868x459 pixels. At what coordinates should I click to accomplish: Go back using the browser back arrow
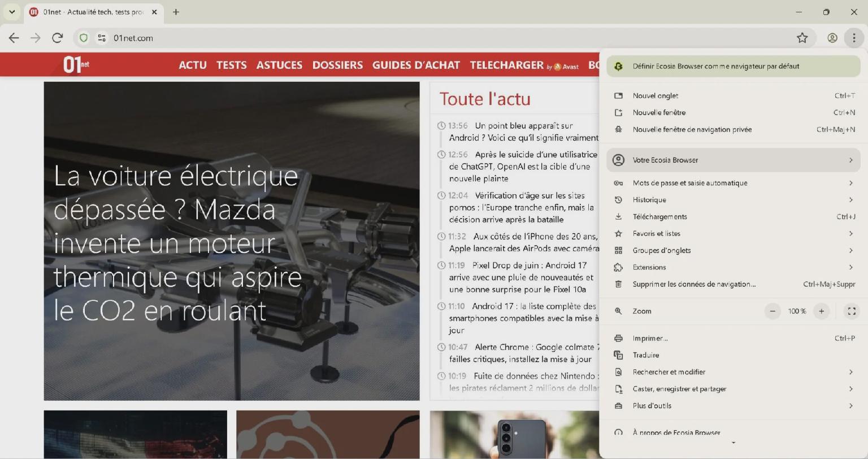coord(14,38)
